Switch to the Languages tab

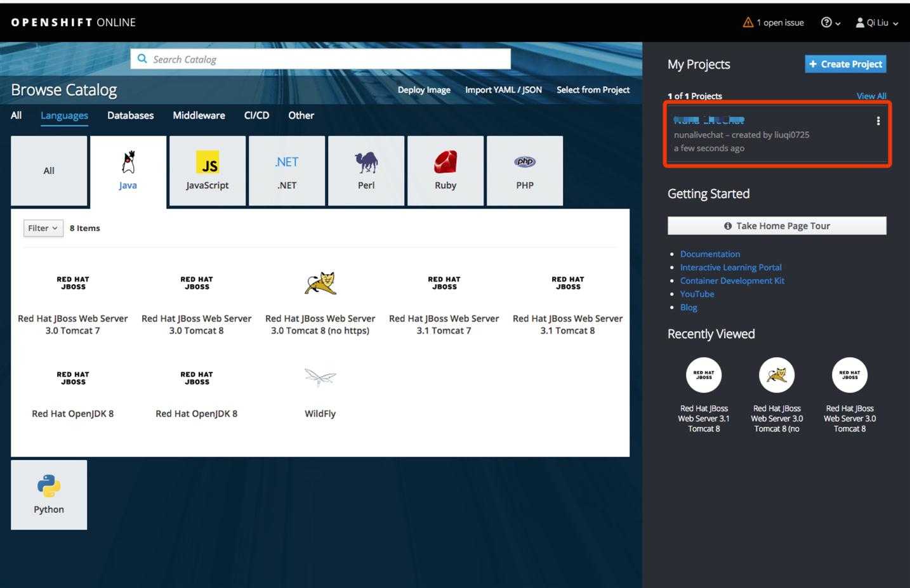64,115
